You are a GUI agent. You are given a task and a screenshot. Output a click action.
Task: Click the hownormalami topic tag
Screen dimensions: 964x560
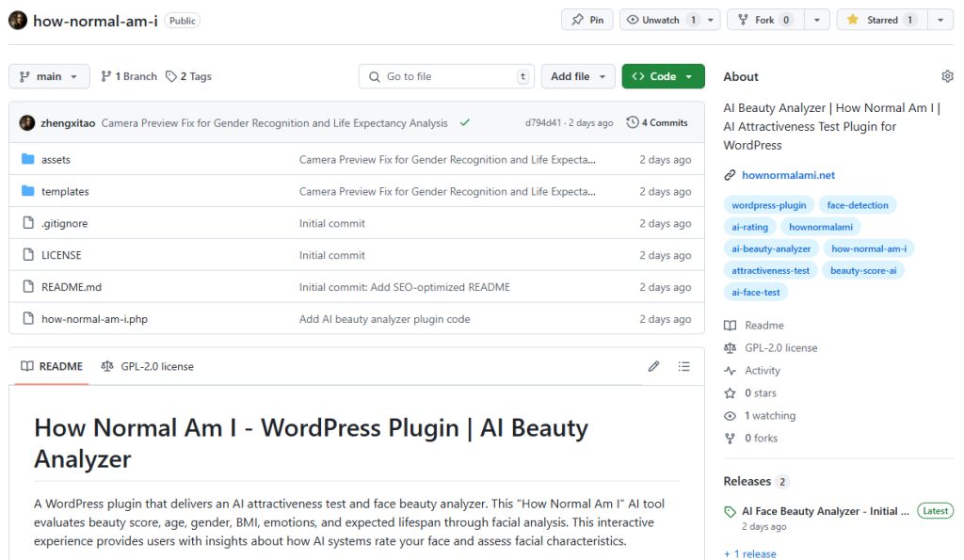click(x=821, y=227)
